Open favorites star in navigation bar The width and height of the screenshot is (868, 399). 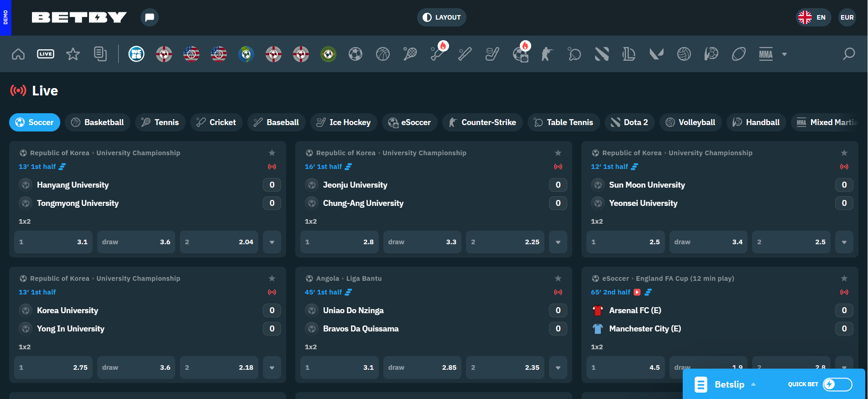tap(73, 54)
